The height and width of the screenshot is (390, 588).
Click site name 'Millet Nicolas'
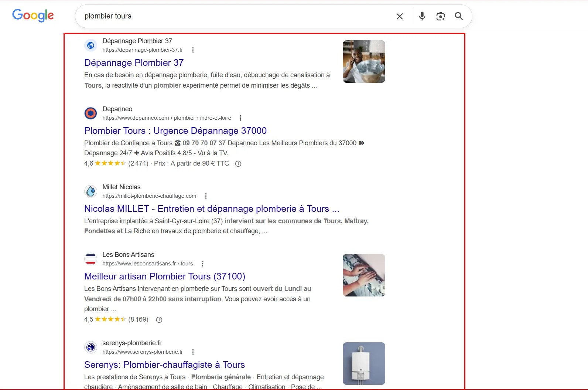point(122,187)
